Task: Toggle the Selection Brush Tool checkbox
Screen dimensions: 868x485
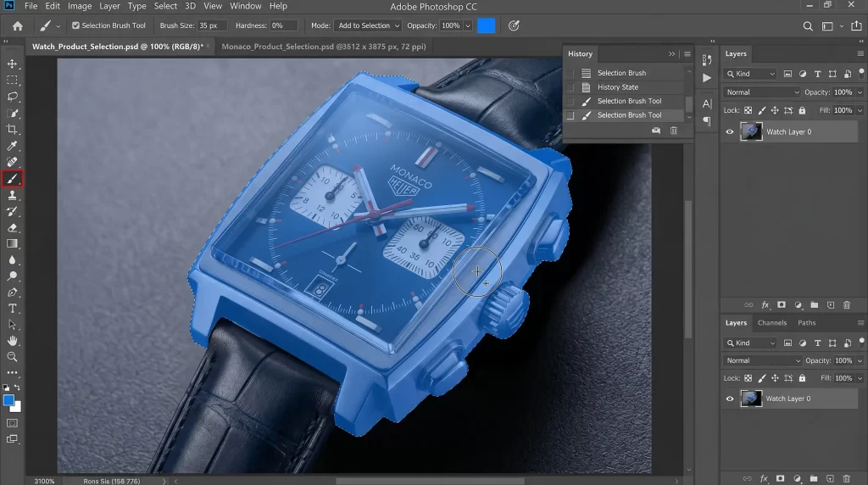Action: click(x=75, y=25)
